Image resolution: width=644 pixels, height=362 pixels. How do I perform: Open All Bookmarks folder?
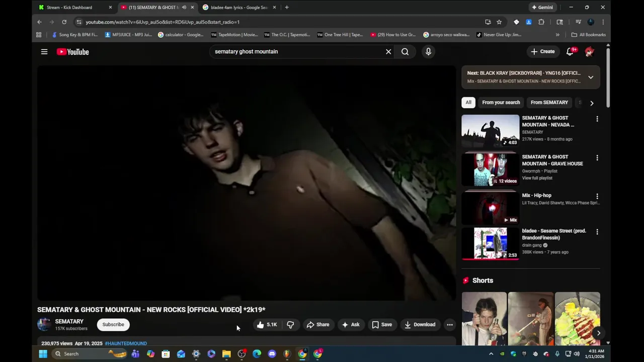589,35
